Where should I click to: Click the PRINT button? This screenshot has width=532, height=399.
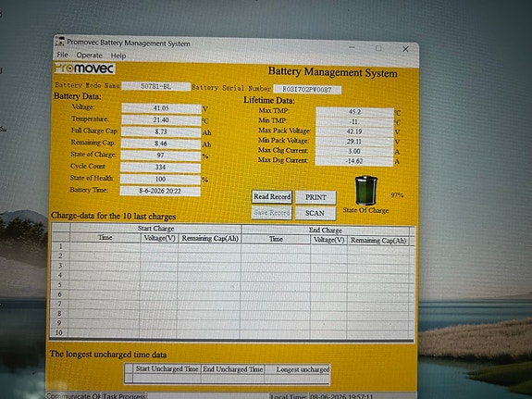315,197
